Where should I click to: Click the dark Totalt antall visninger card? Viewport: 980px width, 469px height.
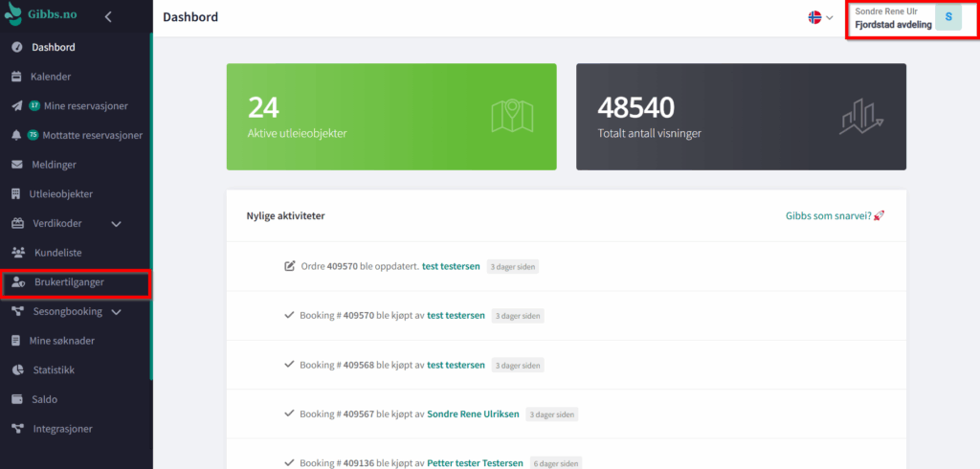click(741, 117)
